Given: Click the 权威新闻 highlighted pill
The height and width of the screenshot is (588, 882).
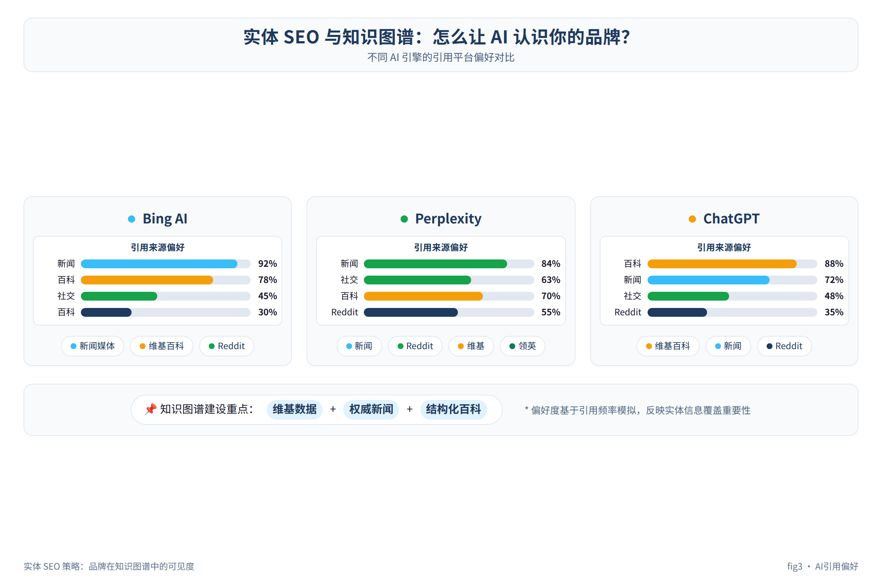Looking at the screenshot, I should click(x=371, y=409).
